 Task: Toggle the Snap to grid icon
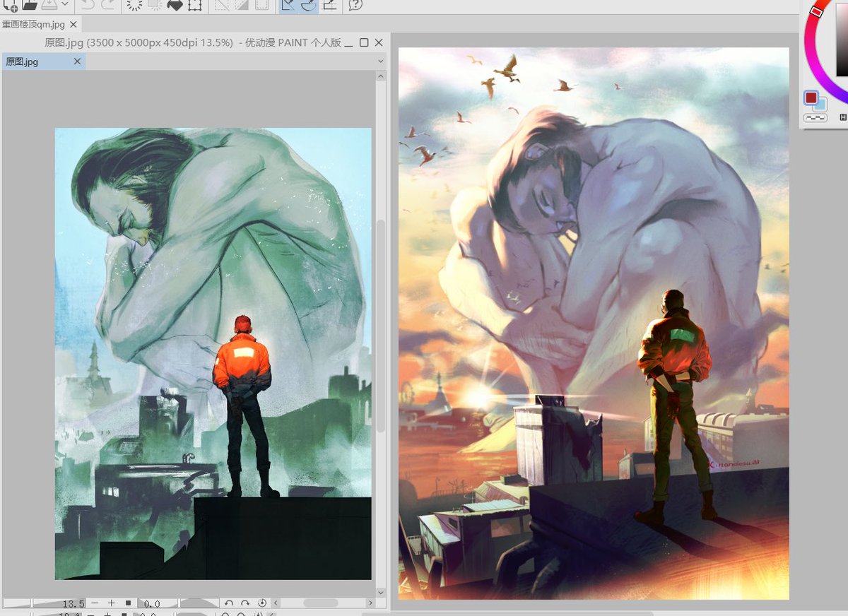pos(329,5)
